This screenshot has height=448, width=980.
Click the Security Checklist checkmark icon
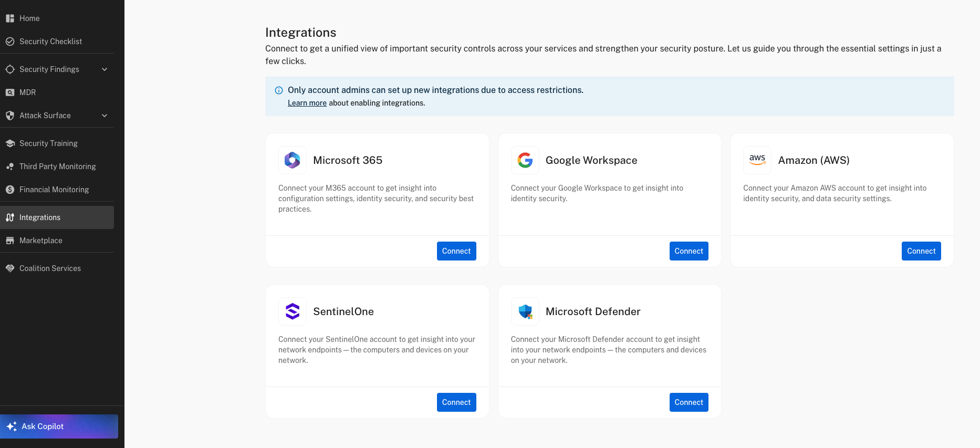[10, 41]
